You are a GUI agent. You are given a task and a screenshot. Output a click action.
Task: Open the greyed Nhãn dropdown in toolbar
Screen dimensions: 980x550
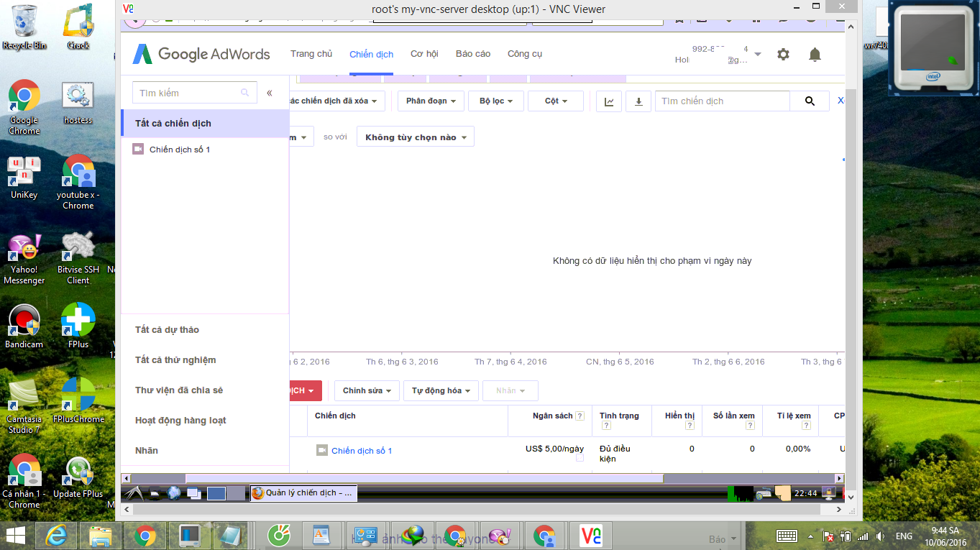pos(510,391)
